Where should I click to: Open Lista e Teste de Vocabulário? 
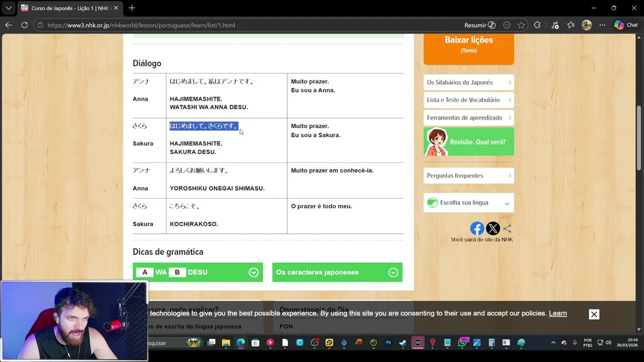469,100
